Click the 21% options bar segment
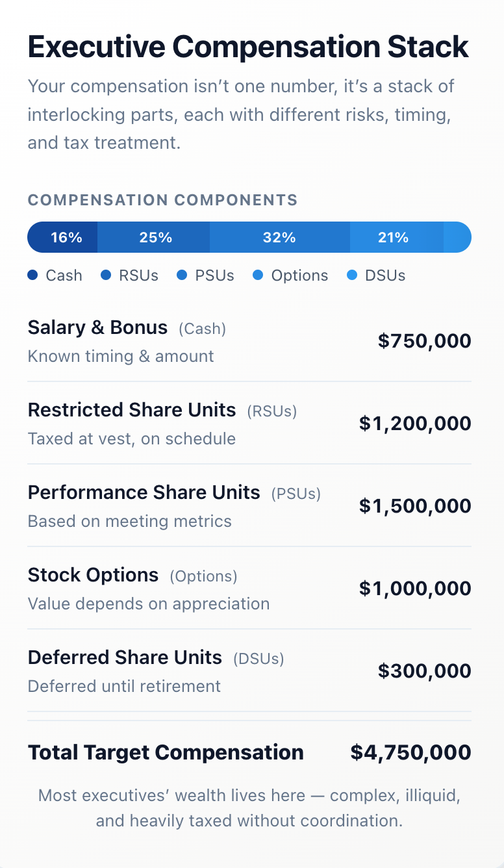The height and width of the screenshot is (868, 504). (x=393, y=237)
